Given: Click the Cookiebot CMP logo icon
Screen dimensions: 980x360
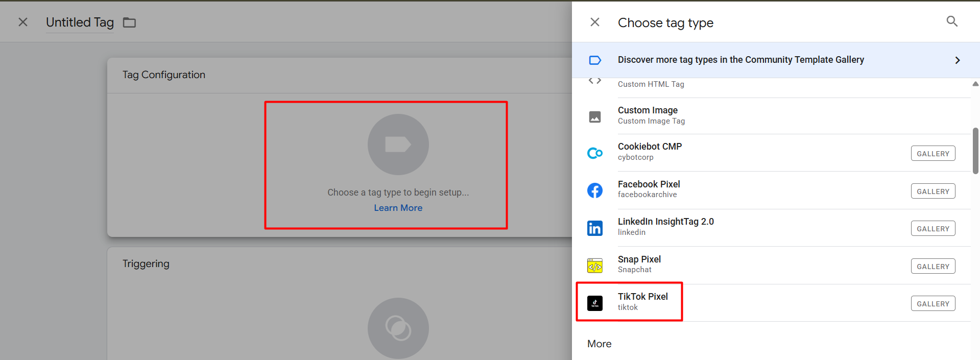Looking at the screenshot, I should click(x=595, y=153).
